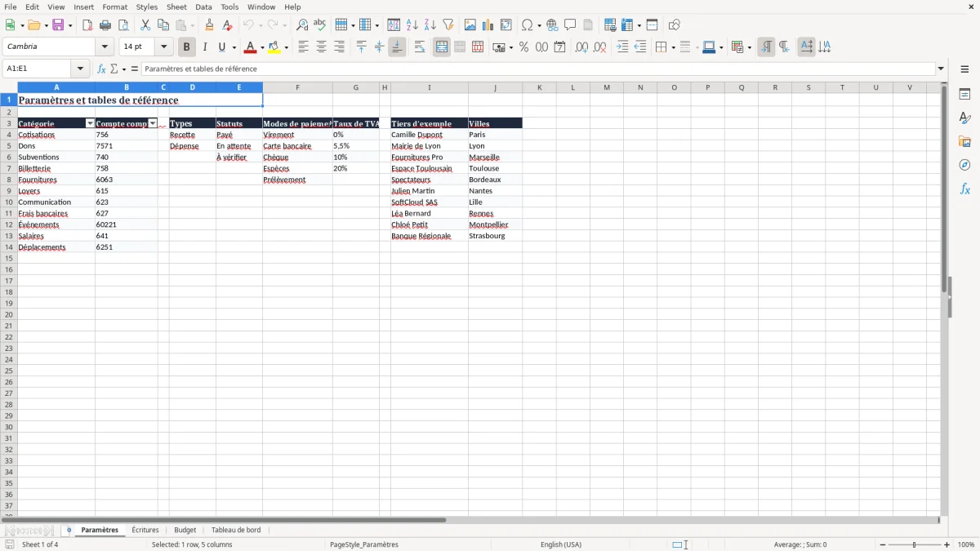Open Find & Replace
This screenshot has width=980, height=551.
302,25
